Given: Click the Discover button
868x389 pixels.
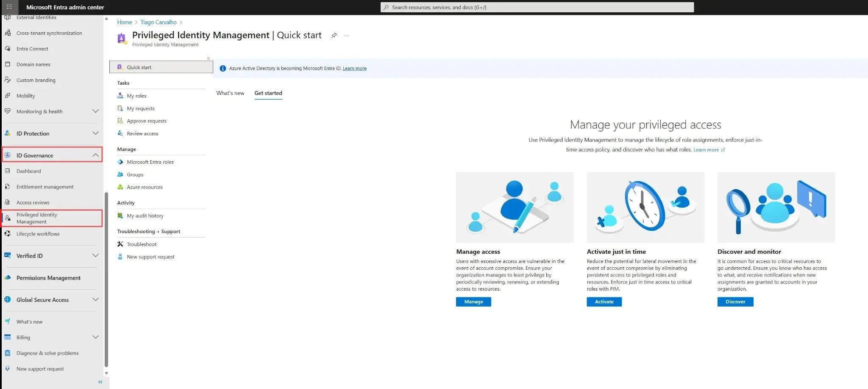Looking at the screenshot, I should 735,302.
